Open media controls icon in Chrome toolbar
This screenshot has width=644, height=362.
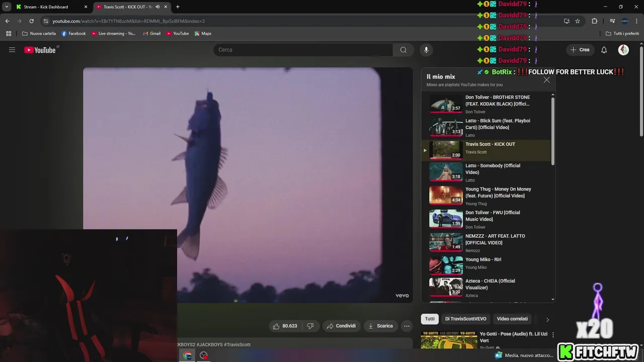[612, 21]
